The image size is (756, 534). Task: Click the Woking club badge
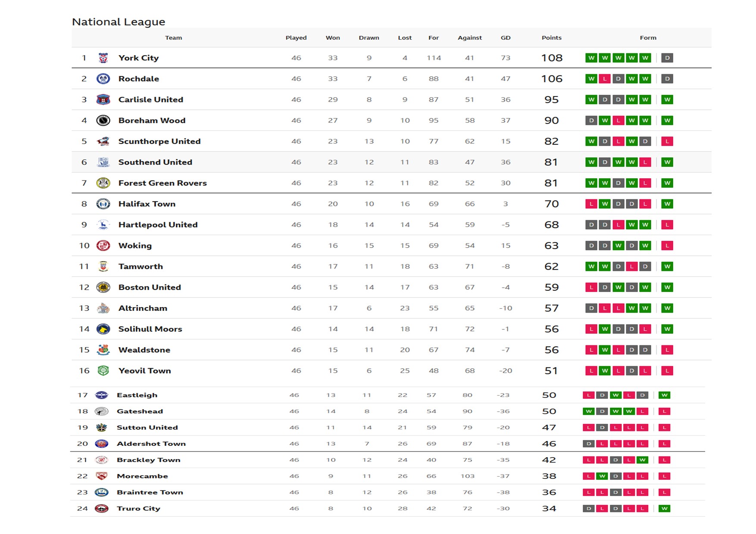[x=103, y=245]
